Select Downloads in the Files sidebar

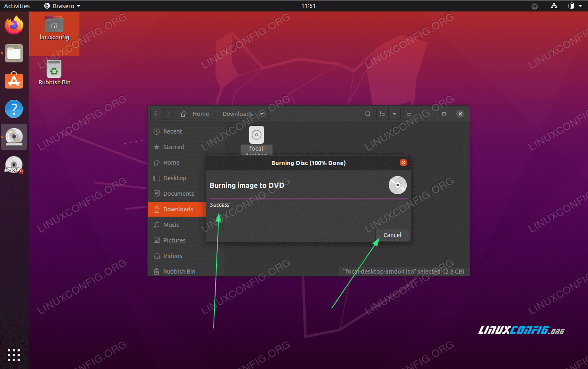(x=177, y=209)
